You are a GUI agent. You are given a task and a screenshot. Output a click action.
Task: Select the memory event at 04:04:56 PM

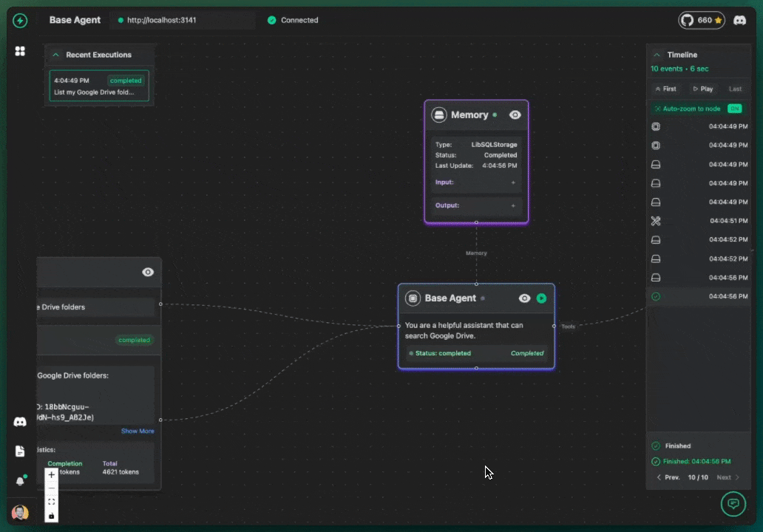699,278
